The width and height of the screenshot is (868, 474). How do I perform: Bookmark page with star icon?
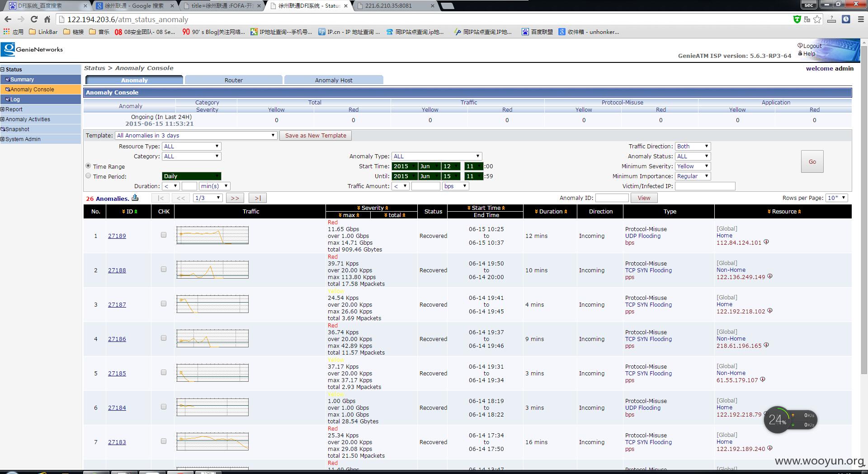click(817, 19)
